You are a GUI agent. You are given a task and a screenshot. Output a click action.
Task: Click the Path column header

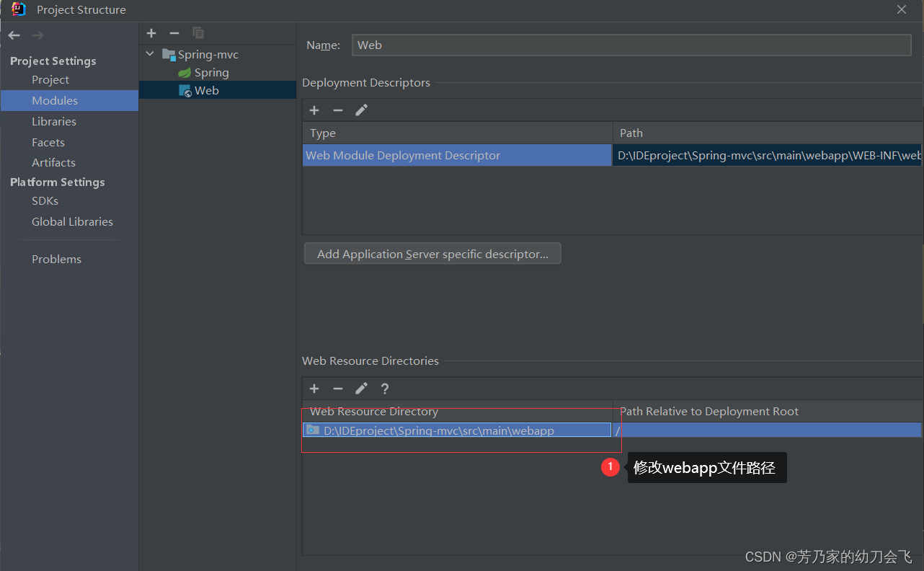768,133
